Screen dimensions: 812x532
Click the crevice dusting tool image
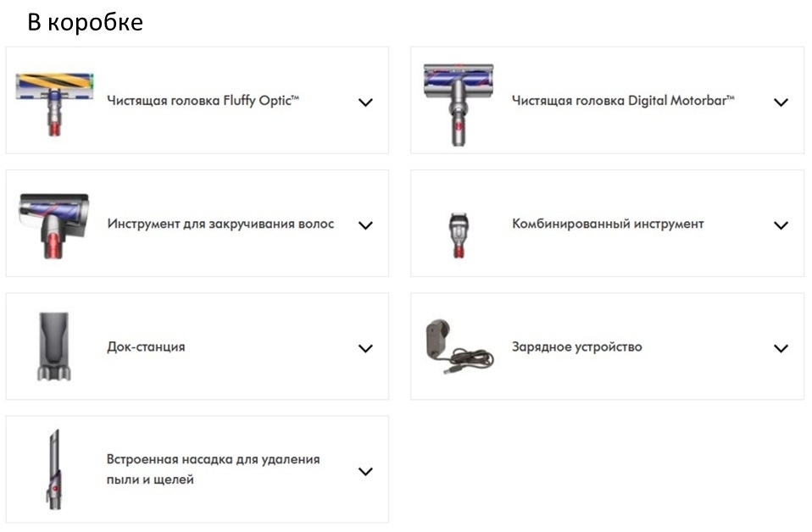coord(54,468)
